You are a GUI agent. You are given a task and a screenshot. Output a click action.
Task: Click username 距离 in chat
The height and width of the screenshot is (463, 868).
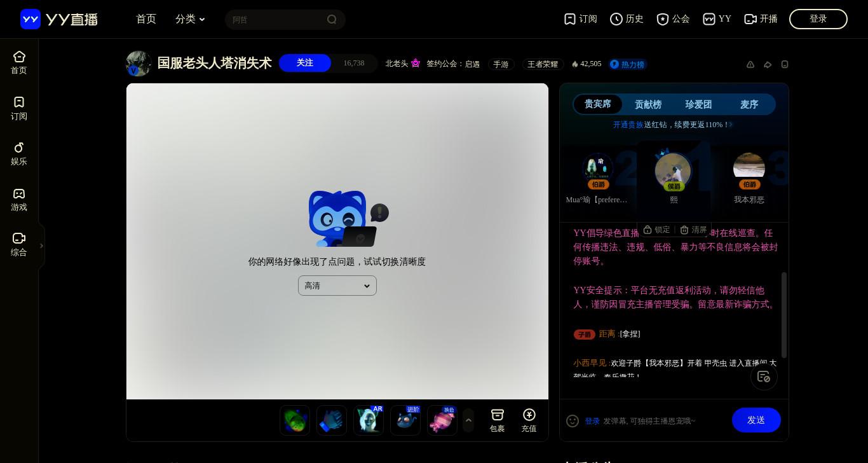click(607, 334)
